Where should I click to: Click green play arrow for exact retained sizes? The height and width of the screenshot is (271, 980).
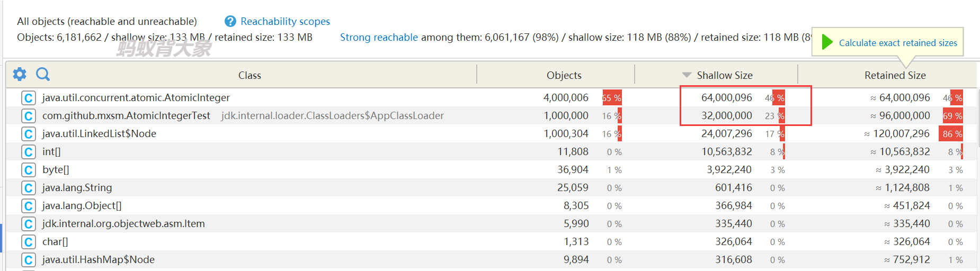pyautogui.click(x=827, y=42)
